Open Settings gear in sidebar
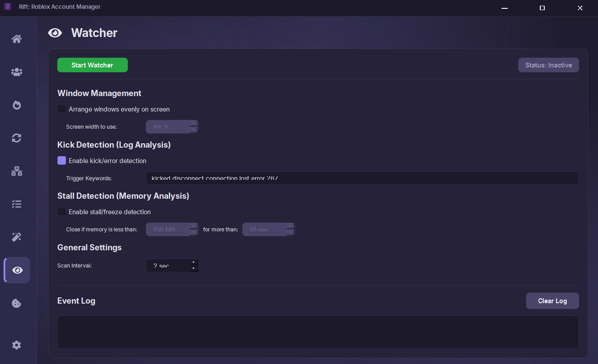598x364 pixels. [17, 345]
